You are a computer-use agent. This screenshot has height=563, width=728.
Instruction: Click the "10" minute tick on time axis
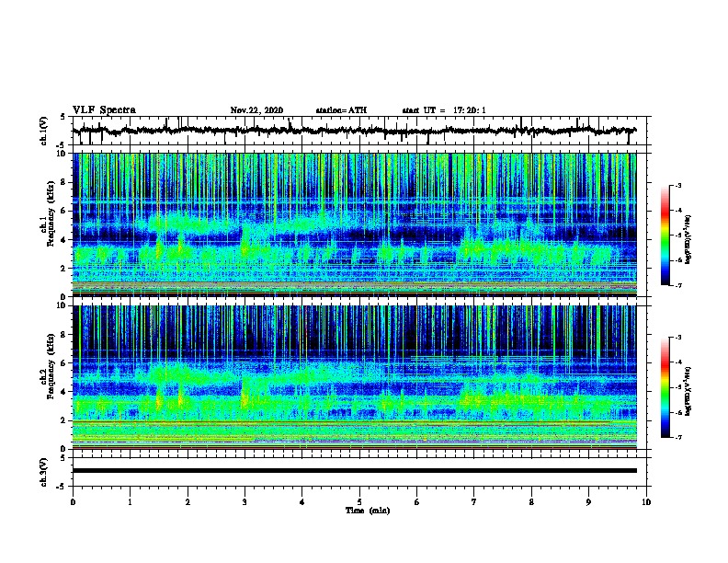646,501
